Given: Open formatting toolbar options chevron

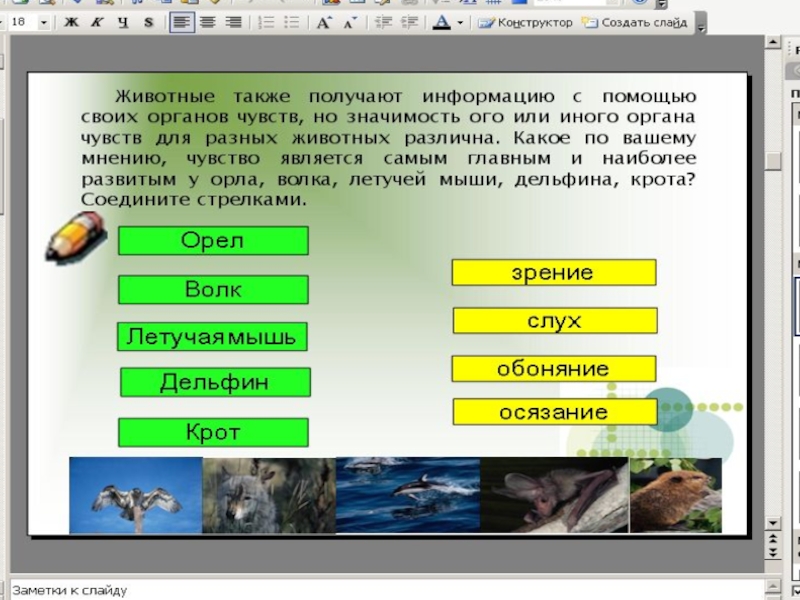Looking at the screenshot, I should pos(699,22).
